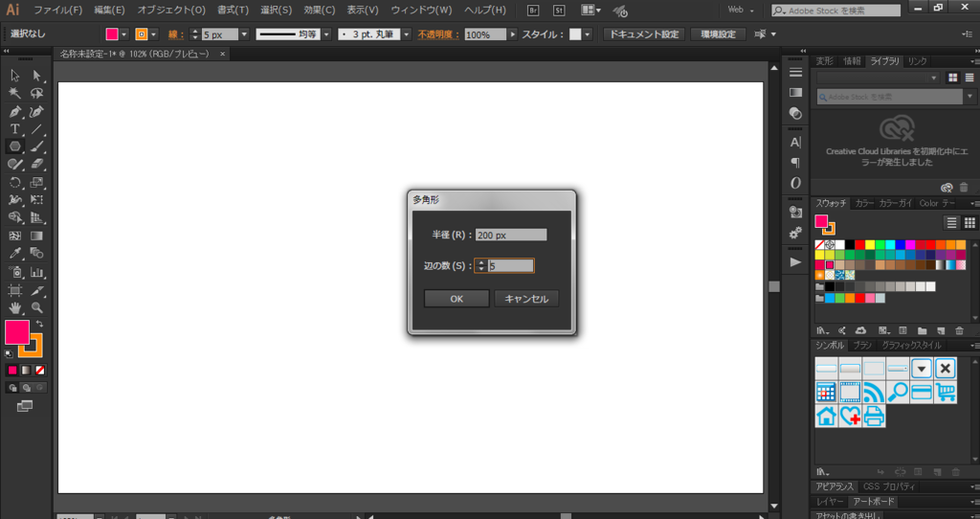The width and height of the screenshot is (980, 519).
Task: Delete library item with trash icon
Action: (x=964, y=188)
